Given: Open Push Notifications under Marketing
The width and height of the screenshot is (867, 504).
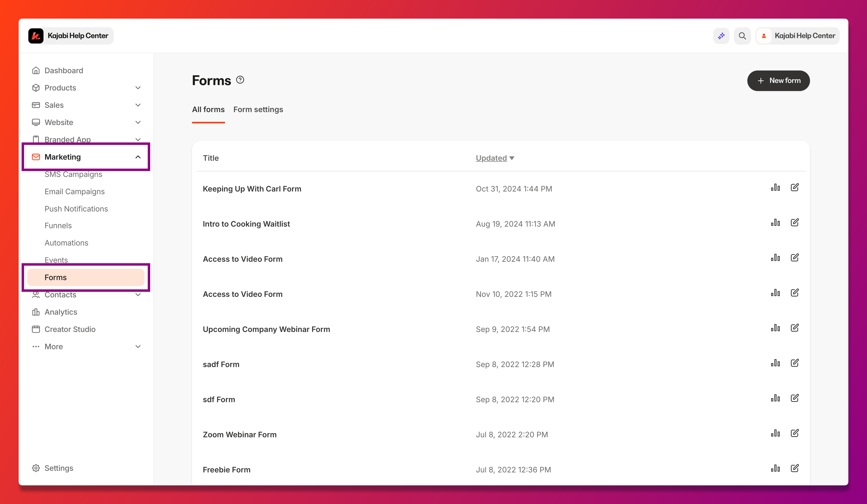Looking at the screenshot, I should 76,209.
